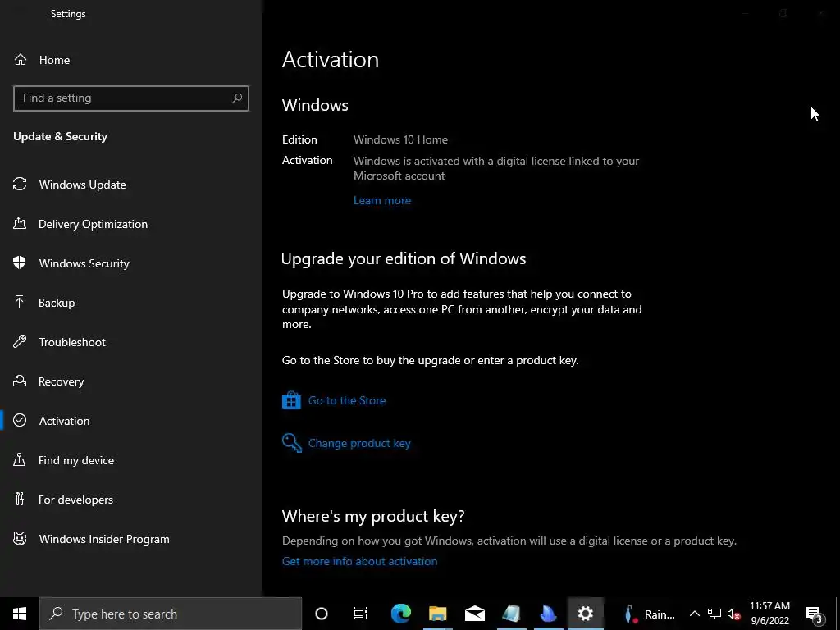Click the Troubleshoot wrench icon
The image size is (840, 630).
20,341
